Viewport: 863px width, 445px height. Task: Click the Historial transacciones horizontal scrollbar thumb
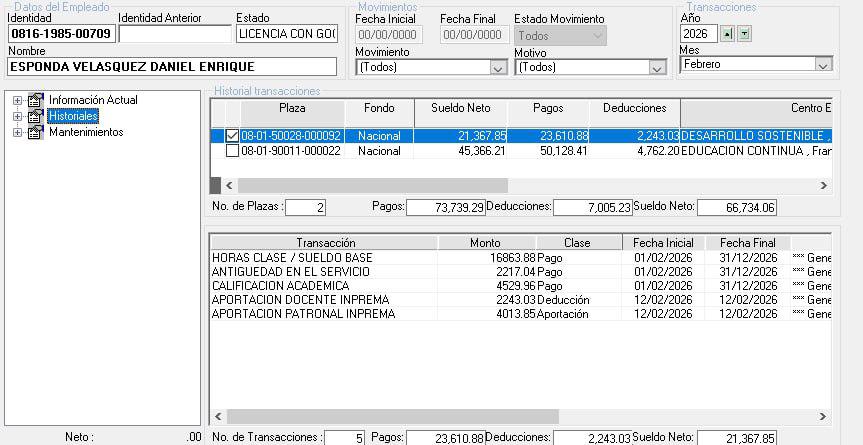point(373,185)
